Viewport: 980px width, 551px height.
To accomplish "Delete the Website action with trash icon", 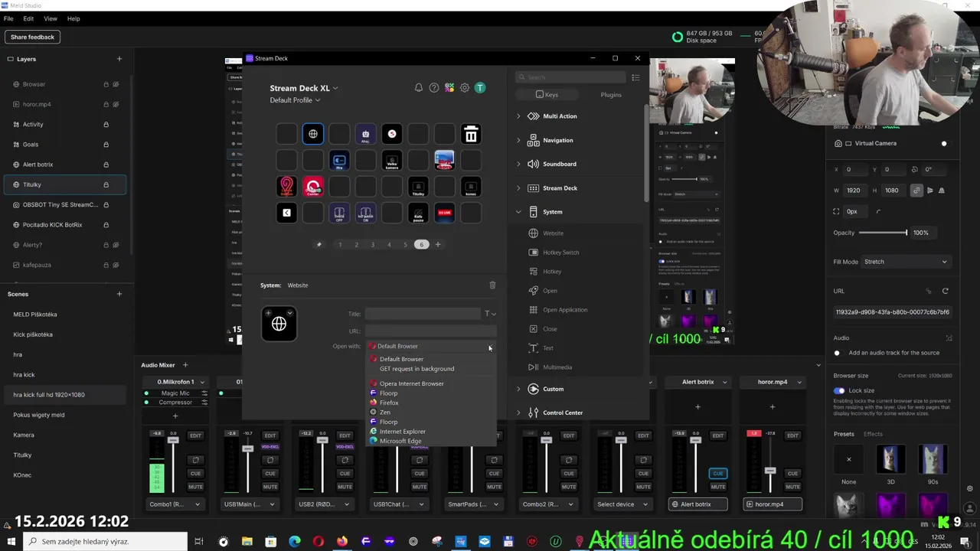I will click(x=492, y=285).
